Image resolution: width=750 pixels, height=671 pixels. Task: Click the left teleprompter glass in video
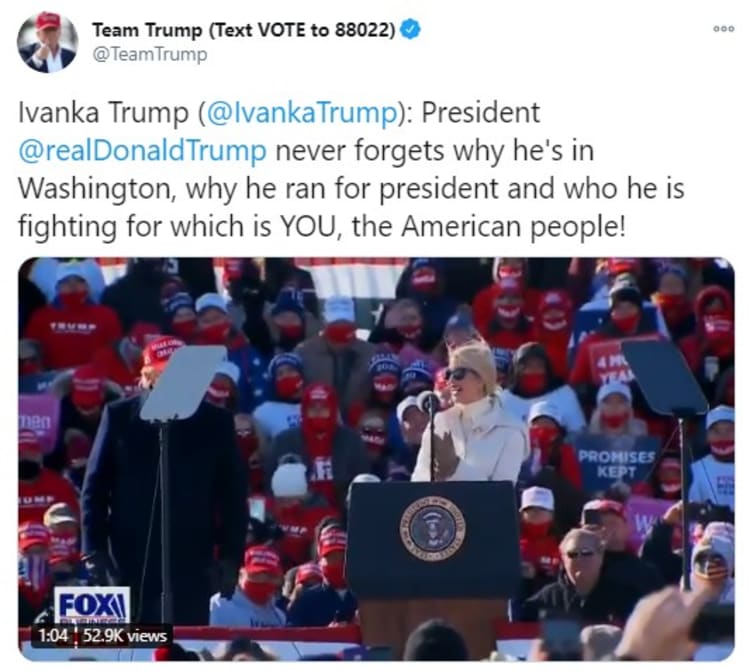click(x=184, y=385)
